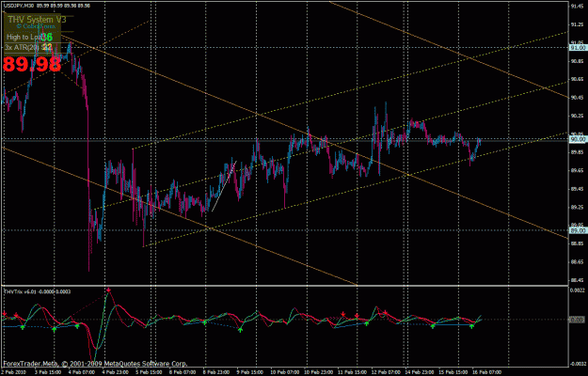This screenshot has width=588, height=376.
Task: Select the THV System V3 label
Action: tap(37, 20)
